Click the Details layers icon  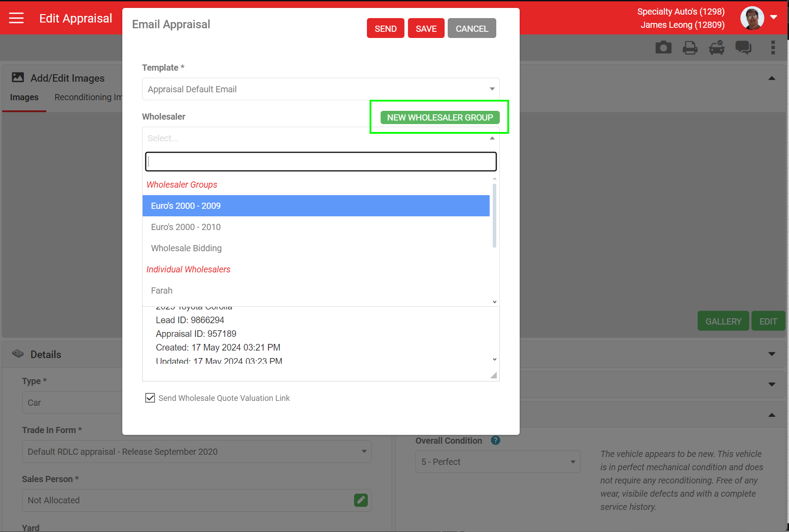coord(18,354)
